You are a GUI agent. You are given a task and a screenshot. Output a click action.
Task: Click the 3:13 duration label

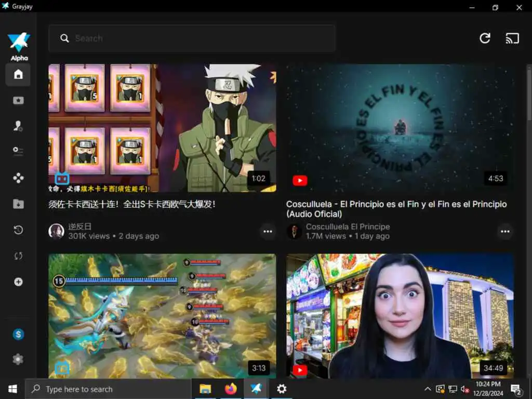[x=259, y=368]
